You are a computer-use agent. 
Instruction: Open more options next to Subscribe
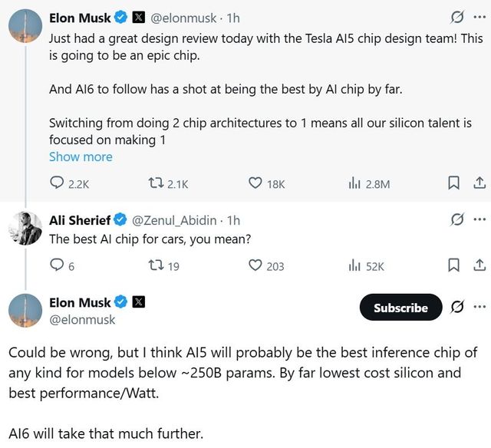point(479,307)
